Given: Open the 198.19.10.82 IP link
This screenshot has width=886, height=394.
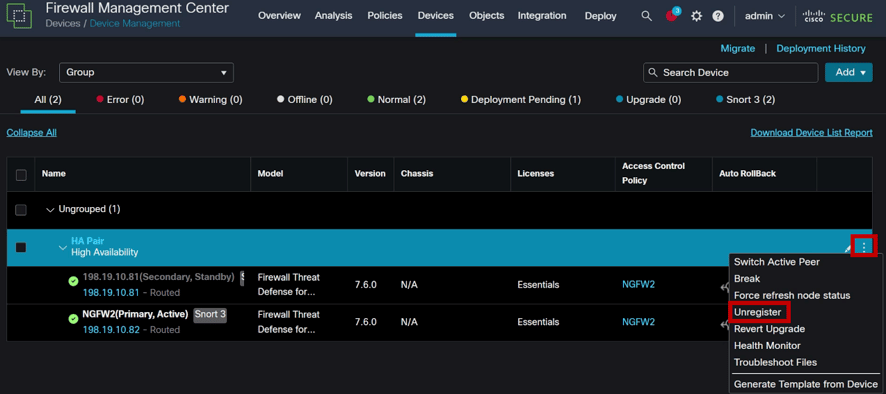Looking at the screenshot, I should 111,330.
